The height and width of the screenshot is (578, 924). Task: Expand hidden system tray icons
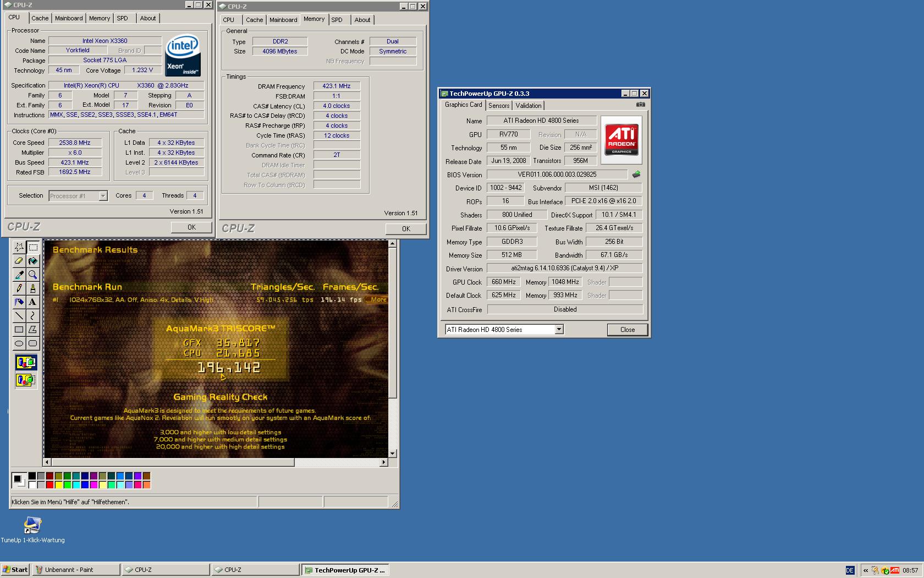click(866, 570)
